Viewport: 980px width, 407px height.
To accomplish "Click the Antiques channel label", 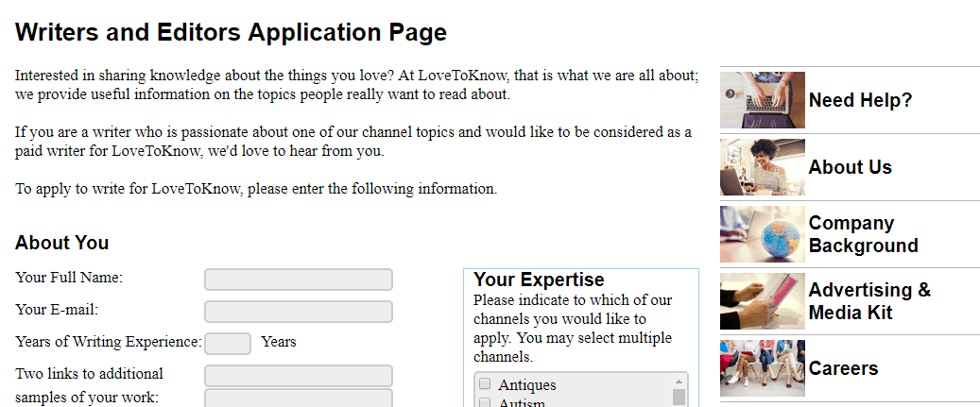I will [527, 385].
